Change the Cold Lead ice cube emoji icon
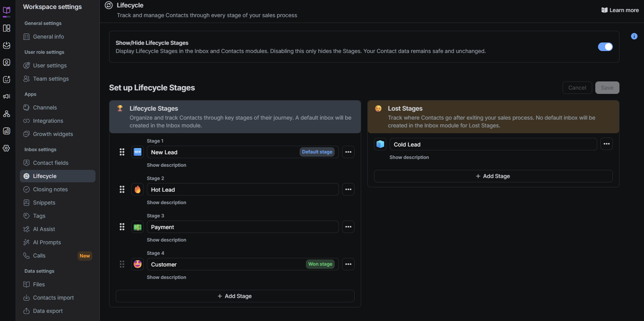The height and width of the screenshot is (321, 644). pyautogui.click(x=380, y=144)
